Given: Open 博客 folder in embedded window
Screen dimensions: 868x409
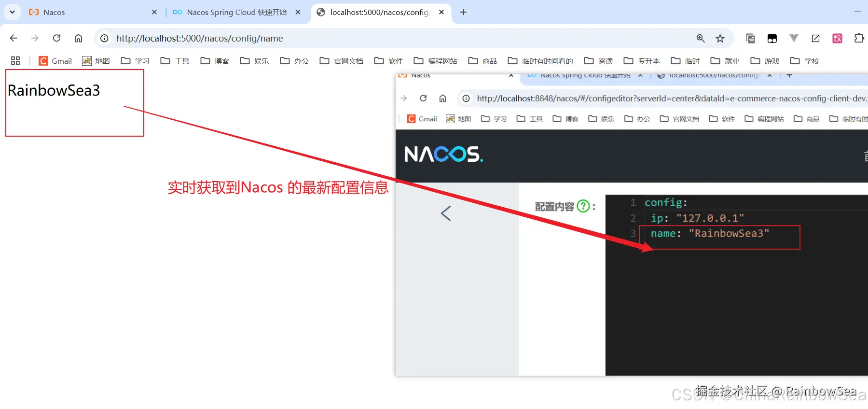Looking at the screenshot, I should (565, 119).
